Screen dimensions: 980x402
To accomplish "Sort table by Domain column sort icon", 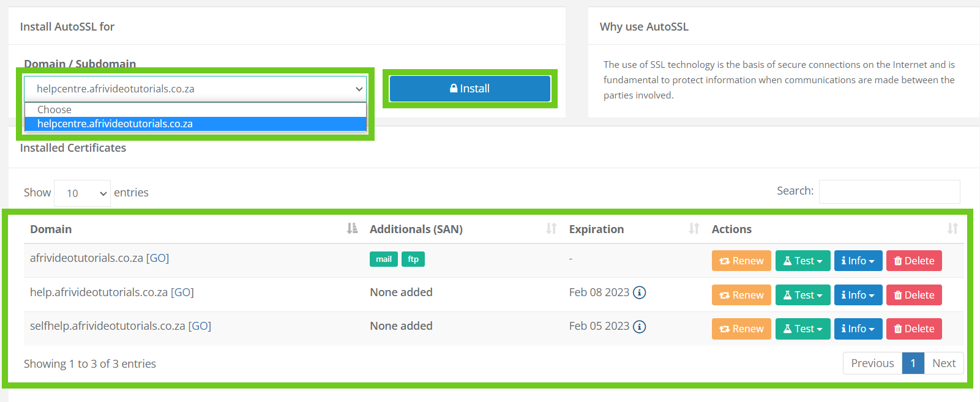I will pos(352,229).
